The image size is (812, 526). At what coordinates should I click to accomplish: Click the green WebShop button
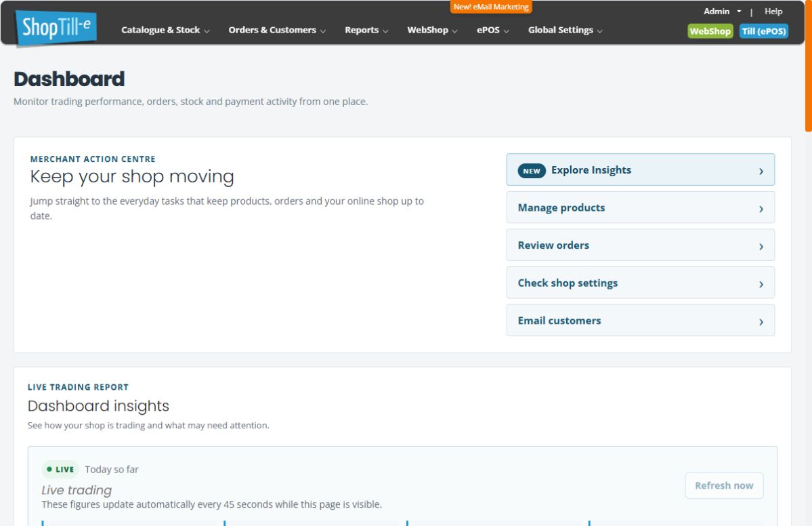(710, 31)
